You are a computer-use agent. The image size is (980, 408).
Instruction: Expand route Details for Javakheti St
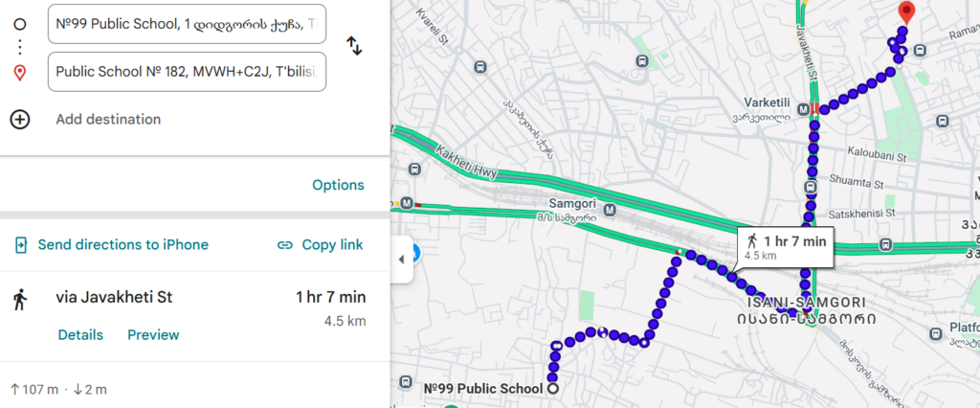tap(80, 334)
